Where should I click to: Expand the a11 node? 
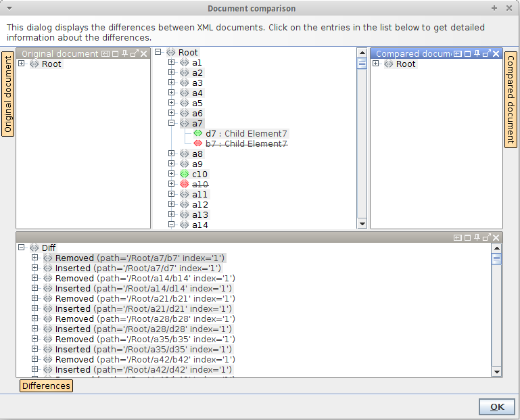[x=172, y=194]
